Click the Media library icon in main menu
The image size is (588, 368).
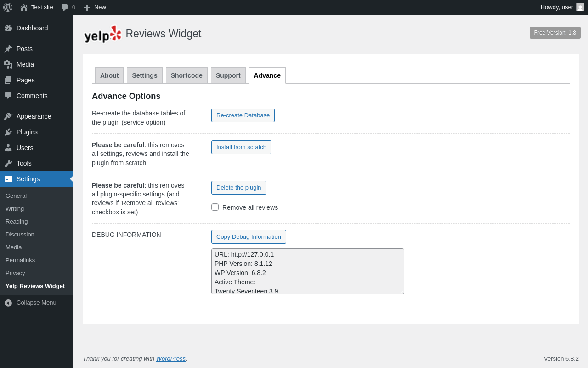click(8, 64)
